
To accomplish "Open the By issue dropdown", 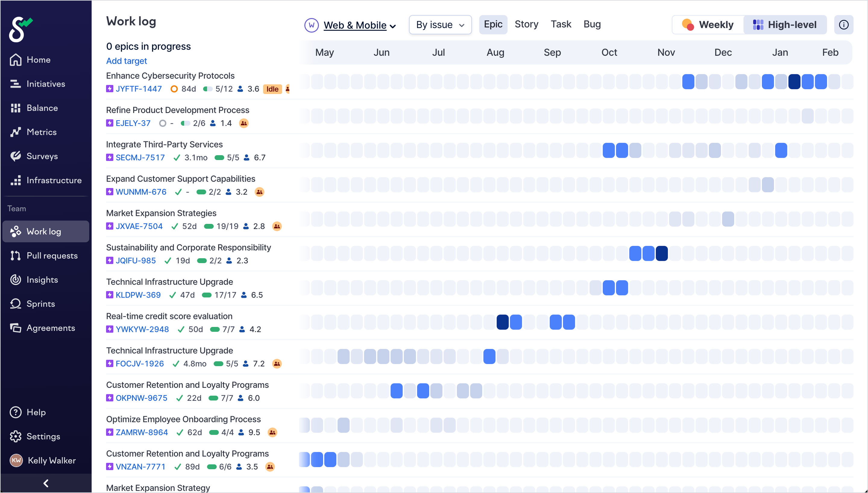I will point(440,25).
